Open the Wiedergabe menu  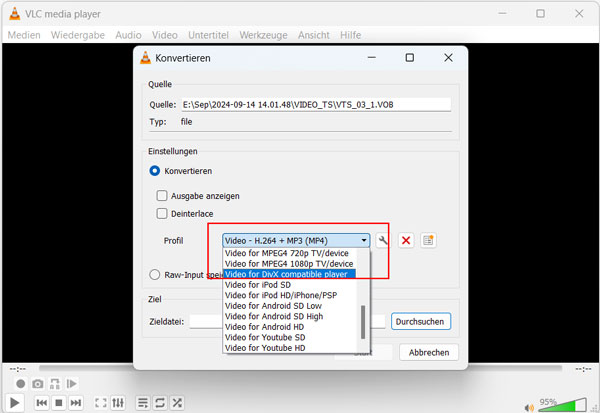78,35
